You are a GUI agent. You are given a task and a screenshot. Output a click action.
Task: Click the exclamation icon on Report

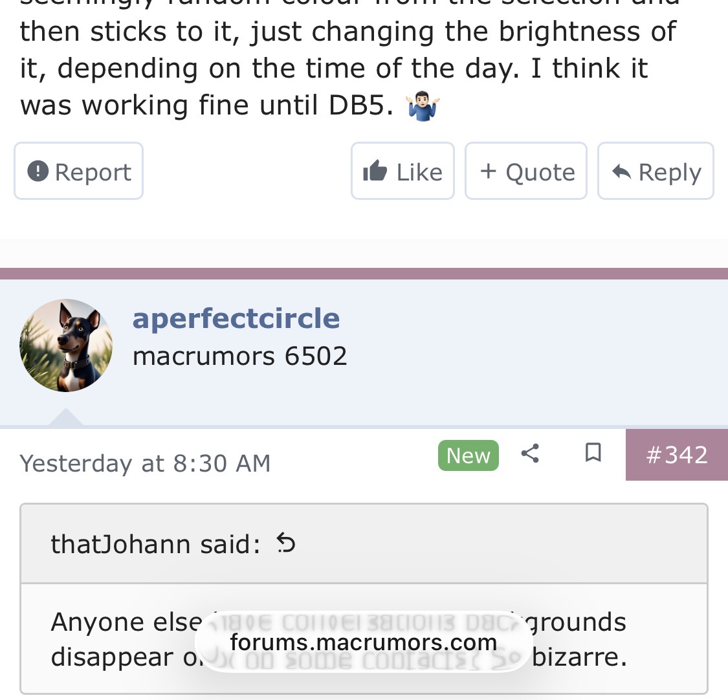(38, 171)
